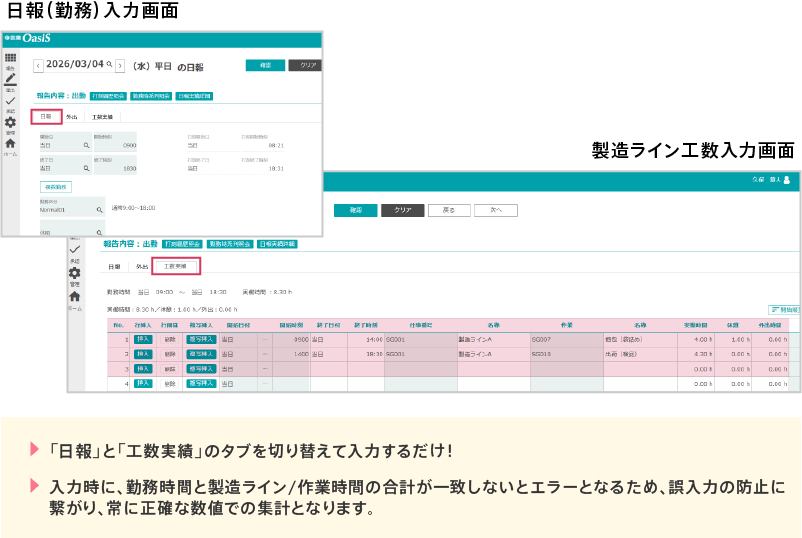Click the end time field showing 1830 in daily report
802x538 pixels.
coord(115,165)
